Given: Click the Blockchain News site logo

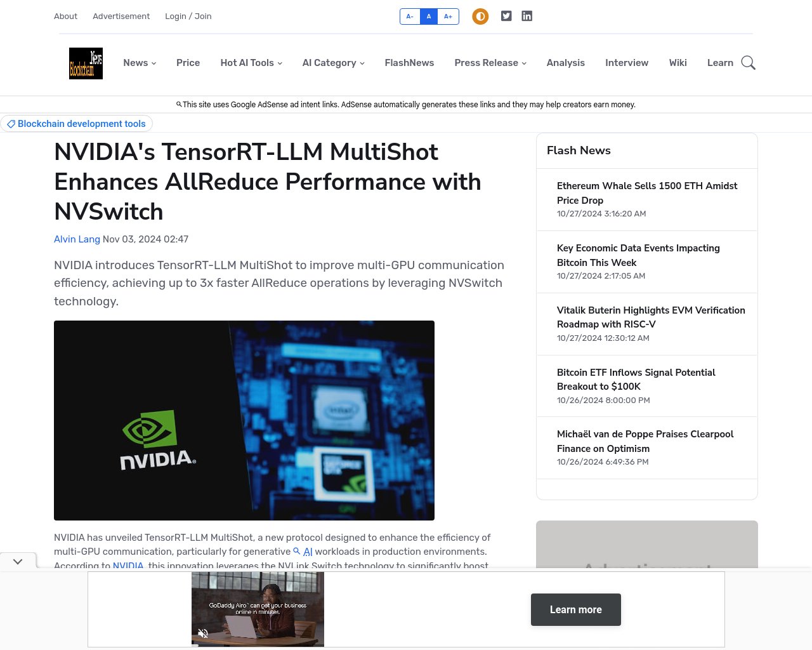Looking at the screenshot, I should (86, 63).
